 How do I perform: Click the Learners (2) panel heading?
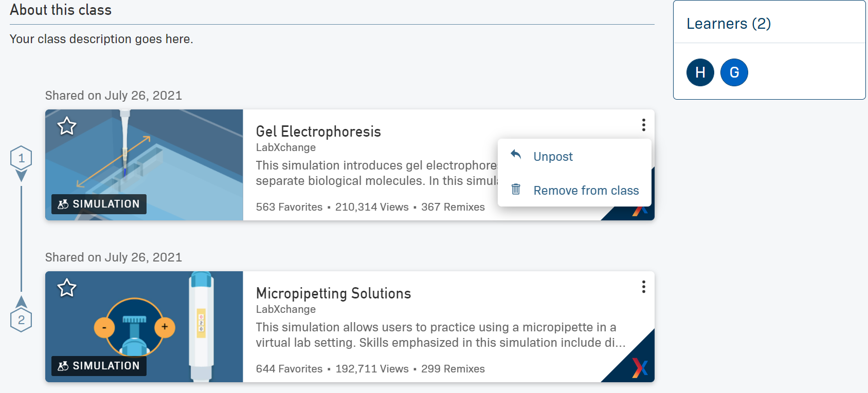729,24
